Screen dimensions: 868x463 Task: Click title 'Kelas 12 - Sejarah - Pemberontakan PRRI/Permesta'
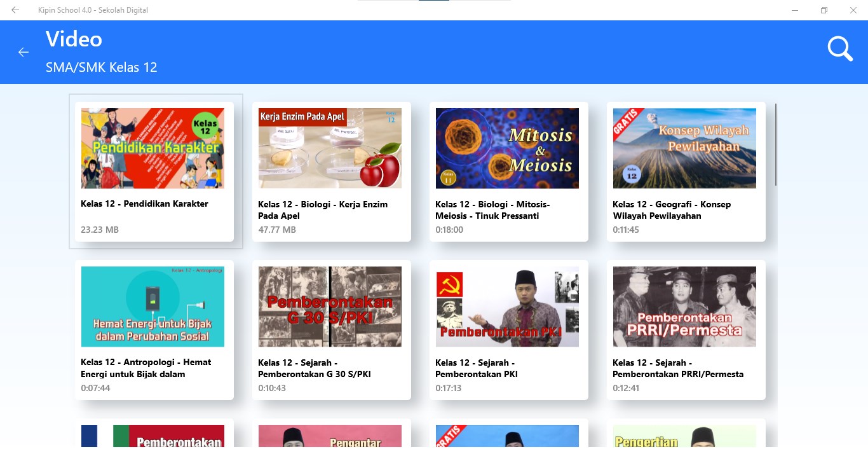(677, 368)
